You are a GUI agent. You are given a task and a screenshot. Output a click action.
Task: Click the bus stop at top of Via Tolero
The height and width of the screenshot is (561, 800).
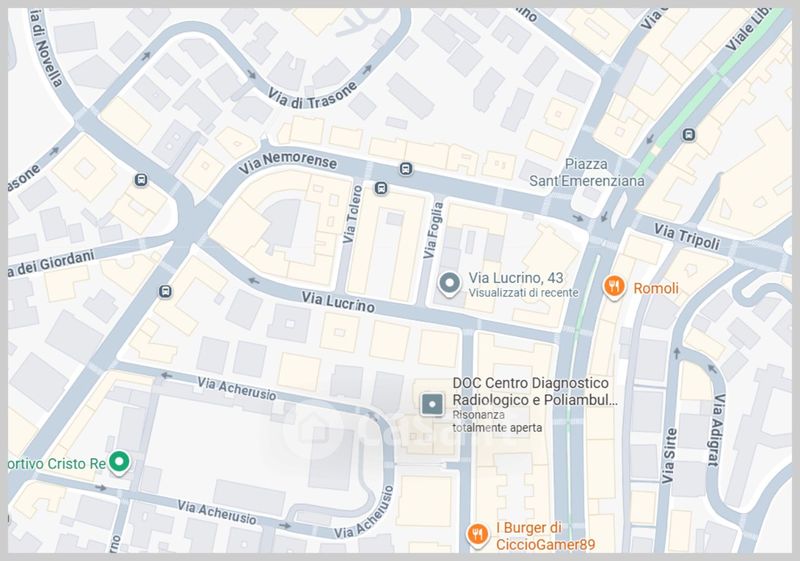pos(381,188)
